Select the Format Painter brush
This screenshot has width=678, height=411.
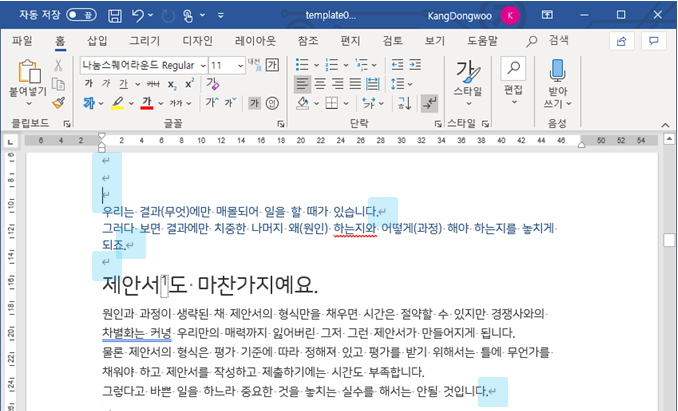pyautogui.click(x=58, y=103)
